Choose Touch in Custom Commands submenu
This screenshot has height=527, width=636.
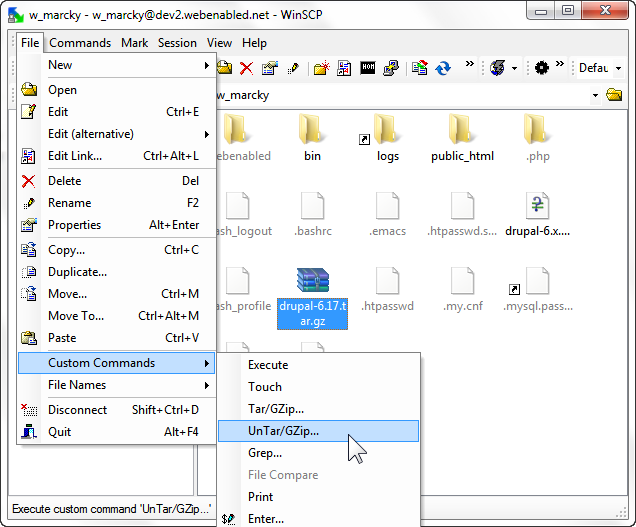(x=318, y=387)
